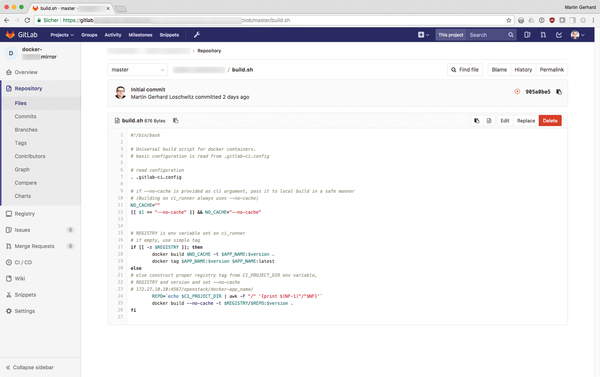Click the Permalink button
The width and height of the screenshot is (600, 377).
point(552,70)
